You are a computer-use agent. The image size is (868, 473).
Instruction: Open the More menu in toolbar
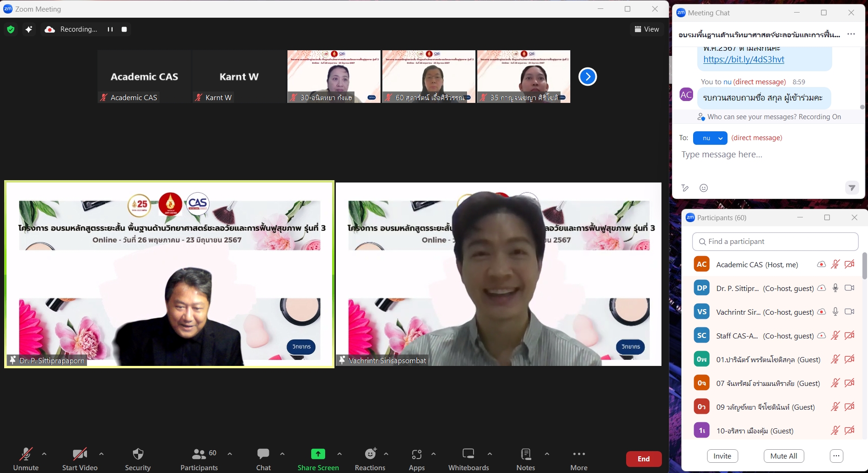(579, 459)
